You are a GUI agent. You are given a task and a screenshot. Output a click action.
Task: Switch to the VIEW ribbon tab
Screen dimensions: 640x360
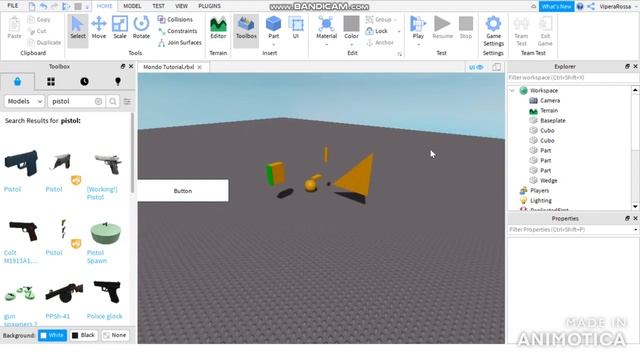181,6
